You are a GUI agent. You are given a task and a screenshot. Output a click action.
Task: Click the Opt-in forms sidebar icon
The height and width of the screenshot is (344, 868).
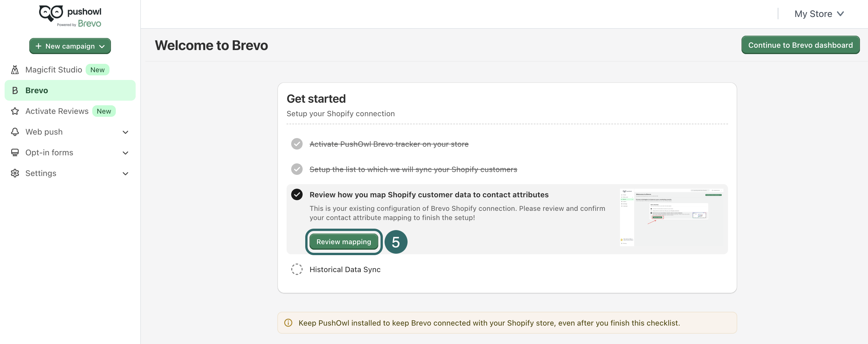click(15, 152)
